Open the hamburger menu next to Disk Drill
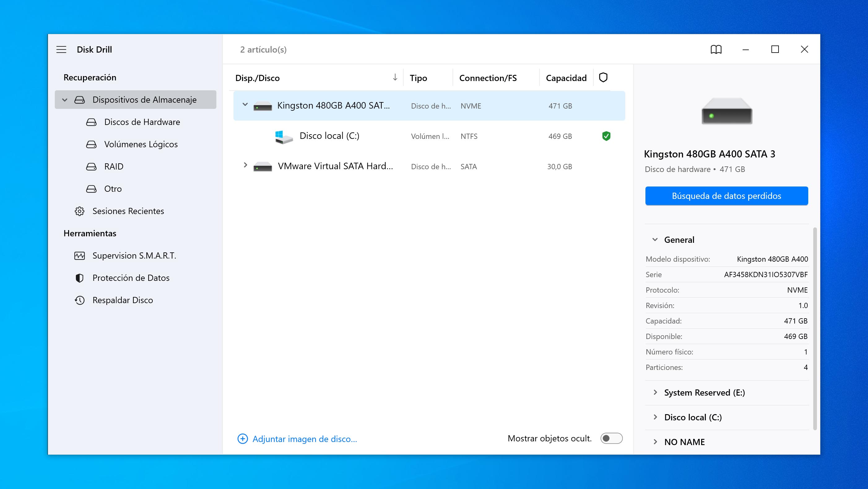The height and width of the screenshot is (489, 868). pos(61,49)
